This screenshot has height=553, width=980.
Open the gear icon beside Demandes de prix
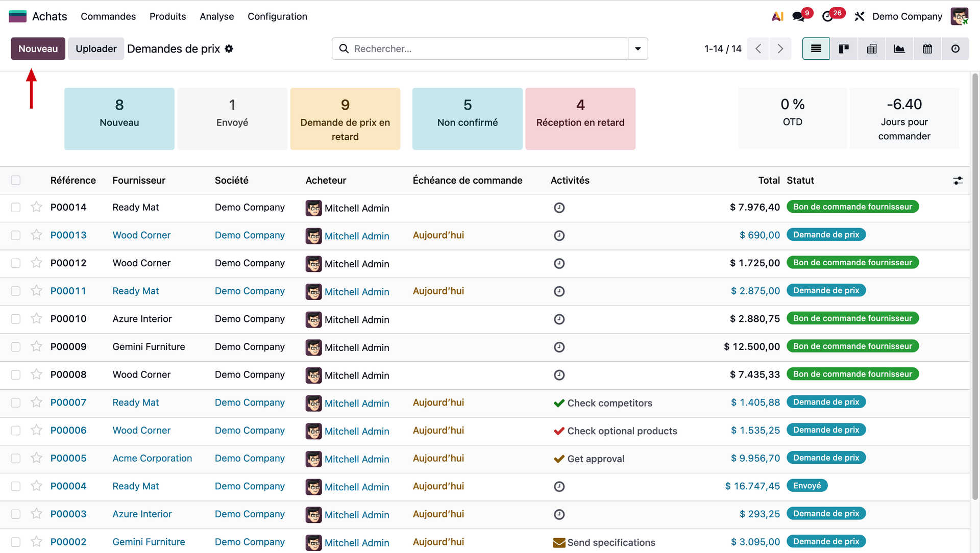coord(229,48)
